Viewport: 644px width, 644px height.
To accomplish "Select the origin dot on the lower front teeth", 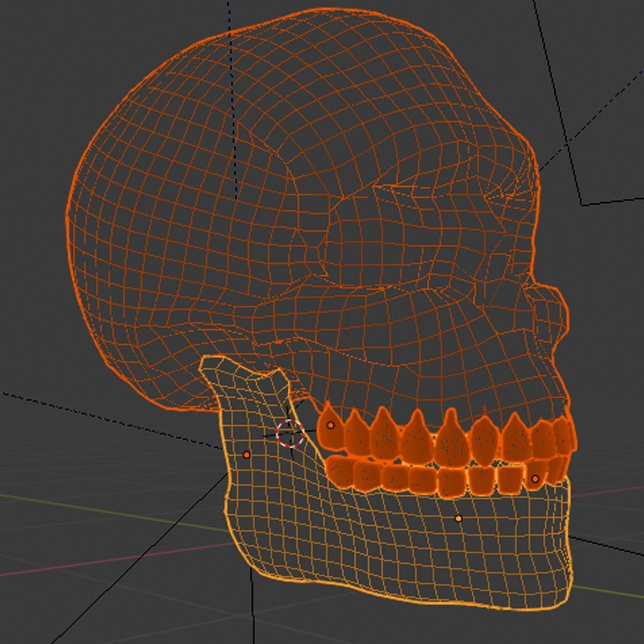I will click(535, 479).
